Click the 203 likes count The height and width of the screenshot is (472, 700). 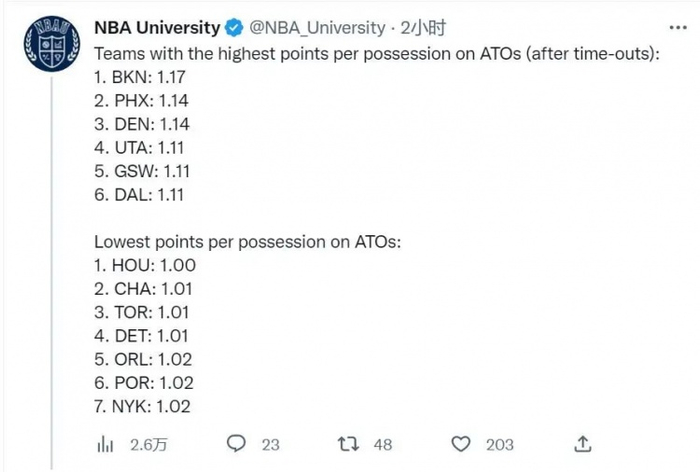[499, 444]
